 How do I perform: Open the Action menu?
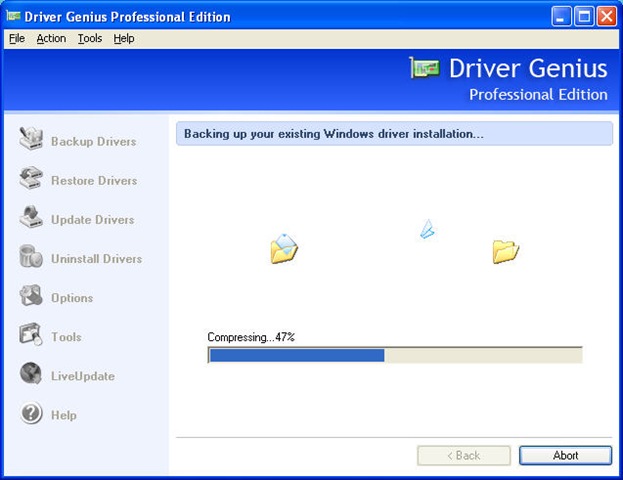51,39
